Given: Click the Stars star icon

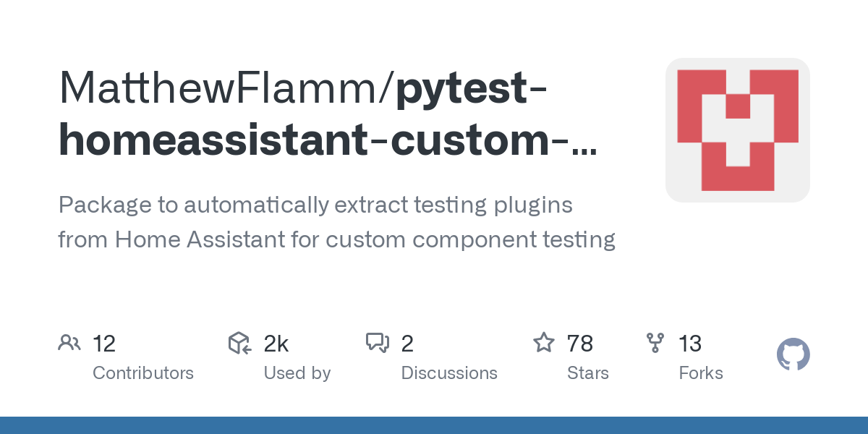Looking at the screenshot, I should tap(543, 343).
